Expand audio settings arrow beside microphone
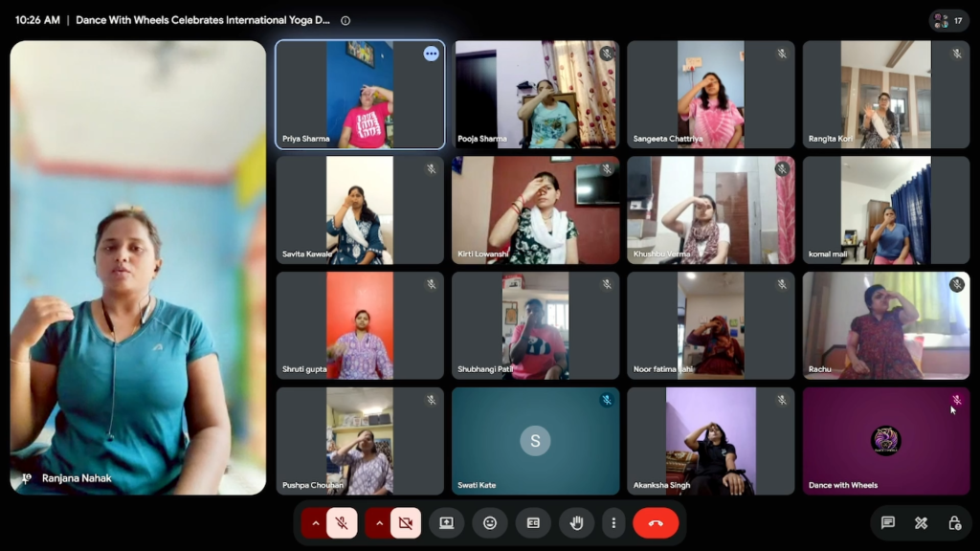 [316, 523]
